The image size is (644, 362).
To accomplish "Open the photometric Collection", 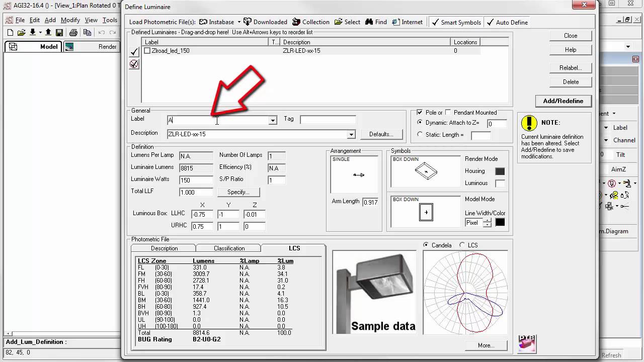I will point(310,22).
